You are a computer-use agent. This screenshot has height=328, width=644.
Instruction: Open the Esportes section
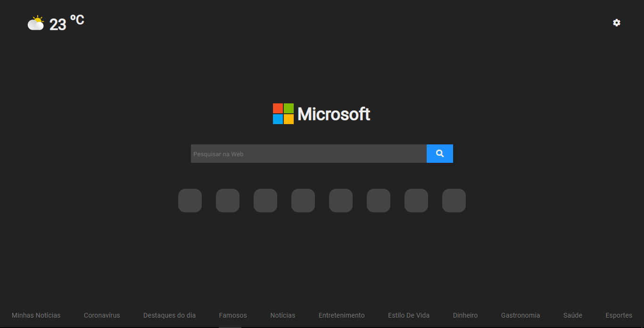click(x=619, y=315)
